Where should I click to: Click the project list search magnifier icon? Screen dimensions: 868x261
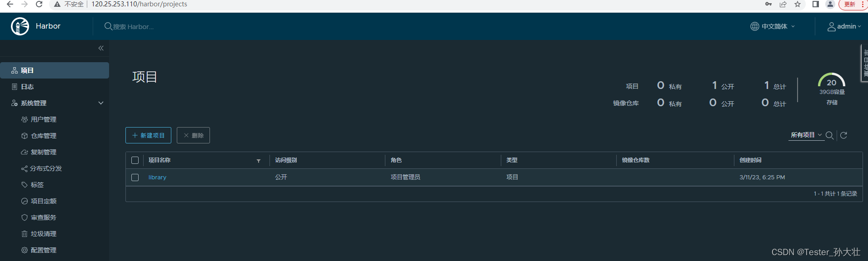(x=829, y=135)
